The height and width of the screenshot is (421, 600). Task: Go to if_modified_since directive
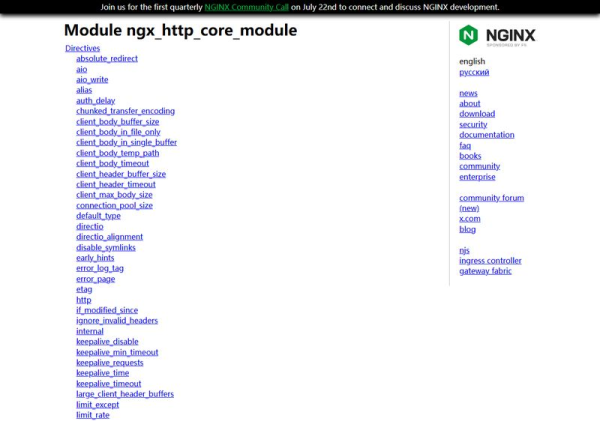pyautogui.click(x=107, y=310)
